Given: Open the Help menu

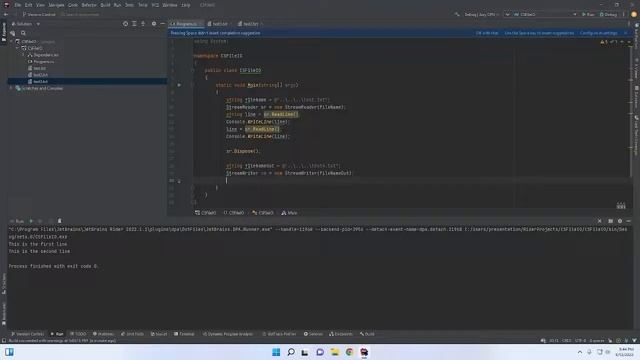Looking at the screenshot, I should pos(186,5).
